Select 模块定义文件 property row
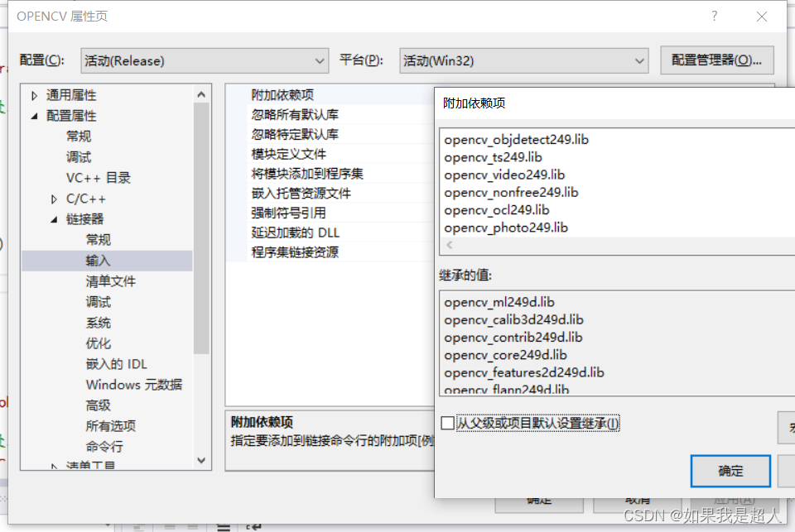Screen dimensions: 795x532 click(x=330, y=154)
